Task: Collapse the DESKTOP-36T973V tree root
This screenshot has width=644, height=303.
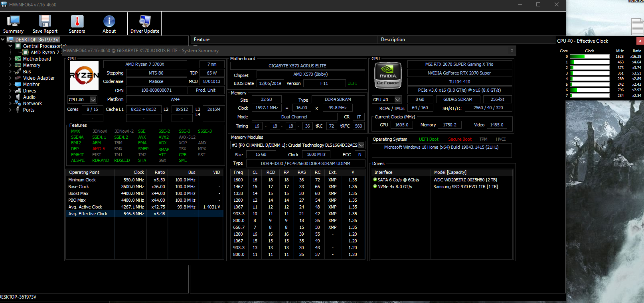Action: (x=3, y=39)
